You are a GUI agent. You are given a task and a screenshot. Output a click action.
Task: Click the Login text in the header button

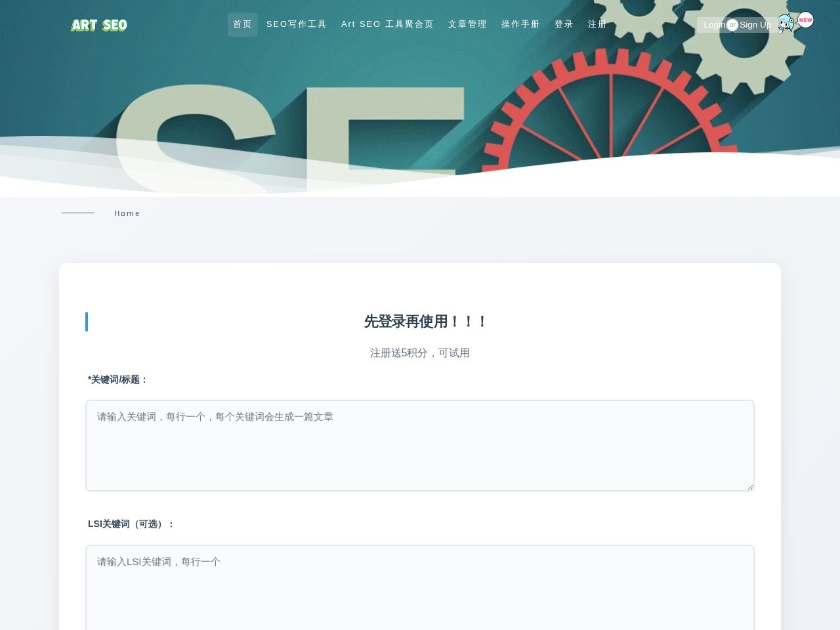[x=715, y=25]
